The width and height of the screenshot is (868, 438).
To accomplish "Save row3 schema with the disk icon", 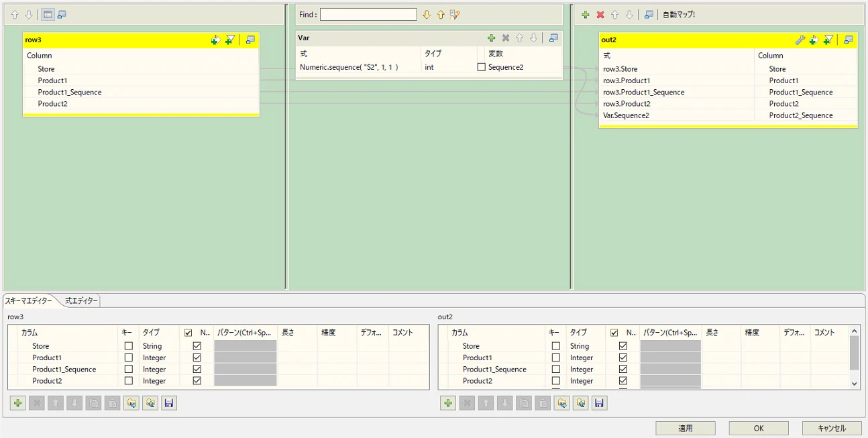I will [169, 403].
